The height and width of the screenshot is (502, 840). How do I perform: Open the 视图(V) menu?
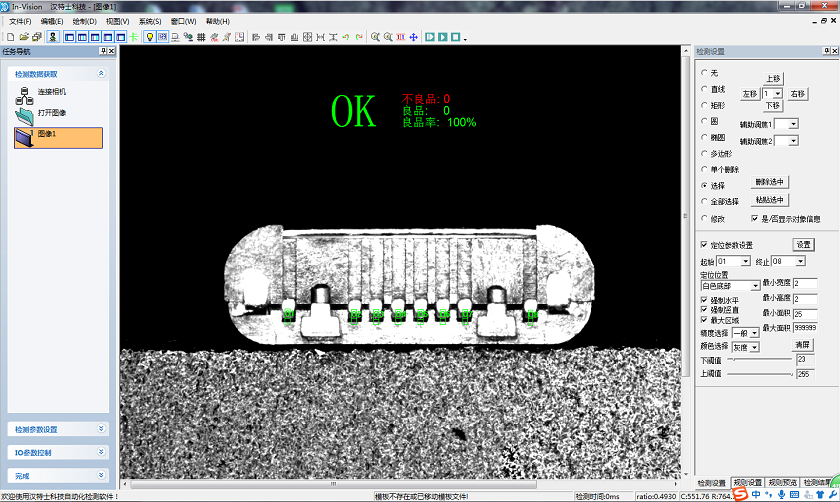point(117,21)
